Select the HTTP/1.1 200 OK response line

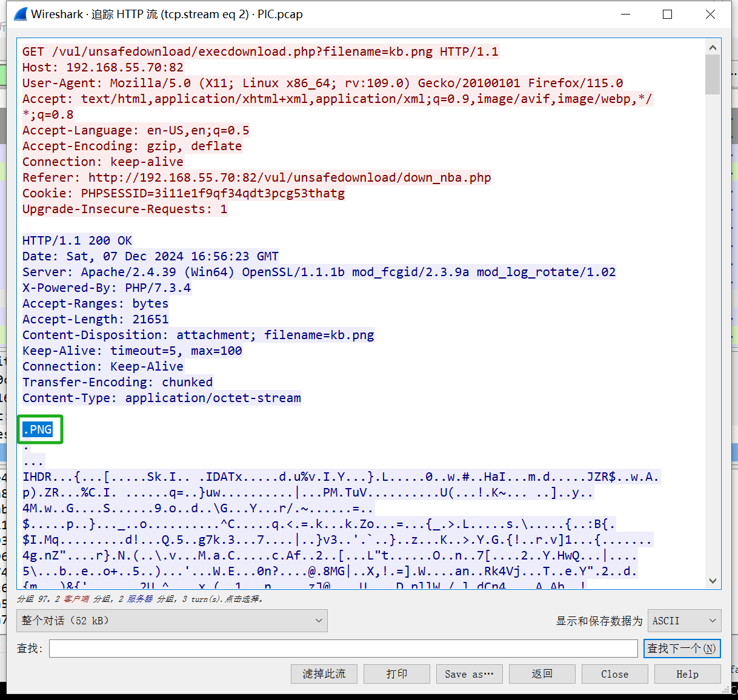(77, 240)
